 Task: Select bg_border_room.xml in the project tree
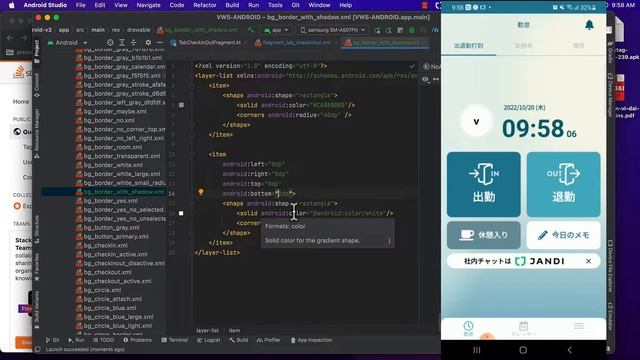109,147
